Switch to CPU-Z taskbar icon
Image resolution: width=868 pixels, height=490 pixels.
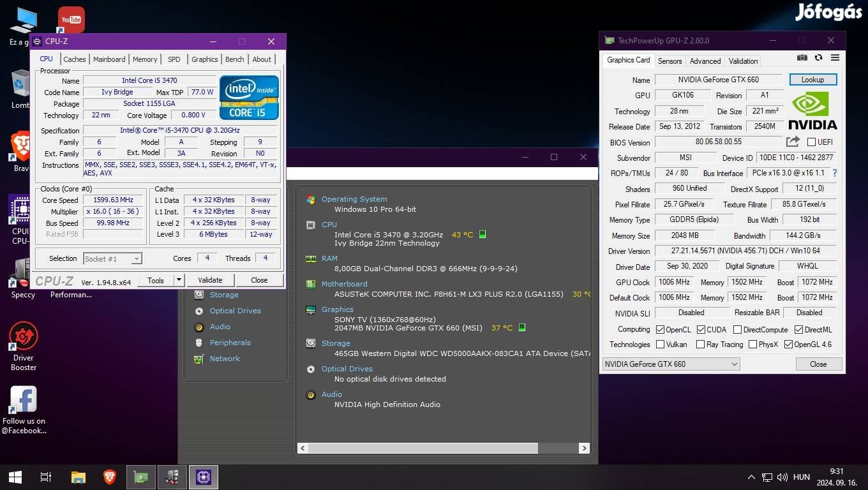point(204,477)
